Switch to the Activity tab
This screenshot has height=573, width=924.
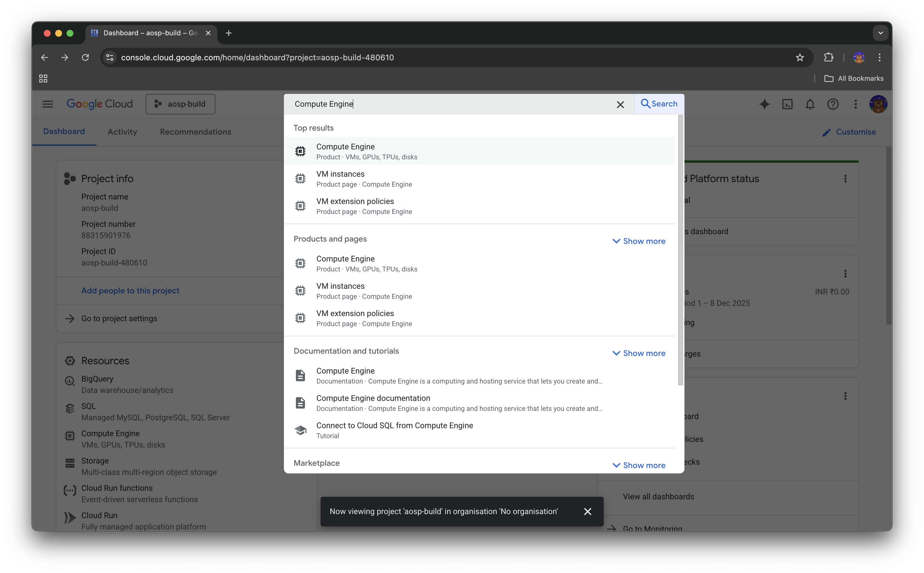(122, 132)
